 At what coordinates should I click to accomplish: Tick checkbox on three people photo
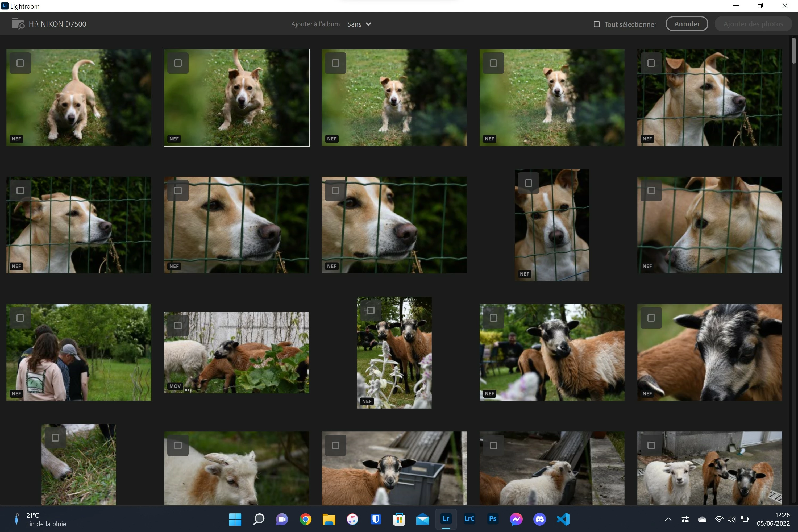pyautogui.click(x=20, y=318)
